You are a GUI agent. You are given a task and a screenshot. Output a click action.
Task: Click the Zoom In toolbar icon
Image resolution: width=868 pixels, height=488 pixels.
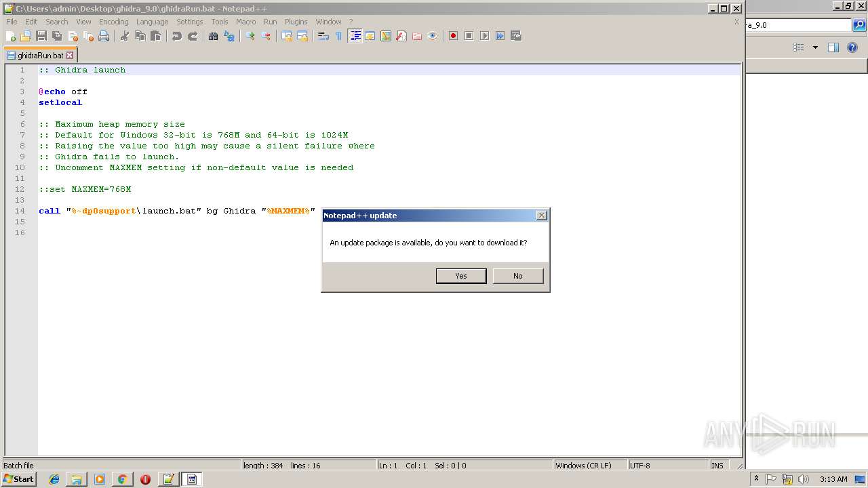pos(250,36)
